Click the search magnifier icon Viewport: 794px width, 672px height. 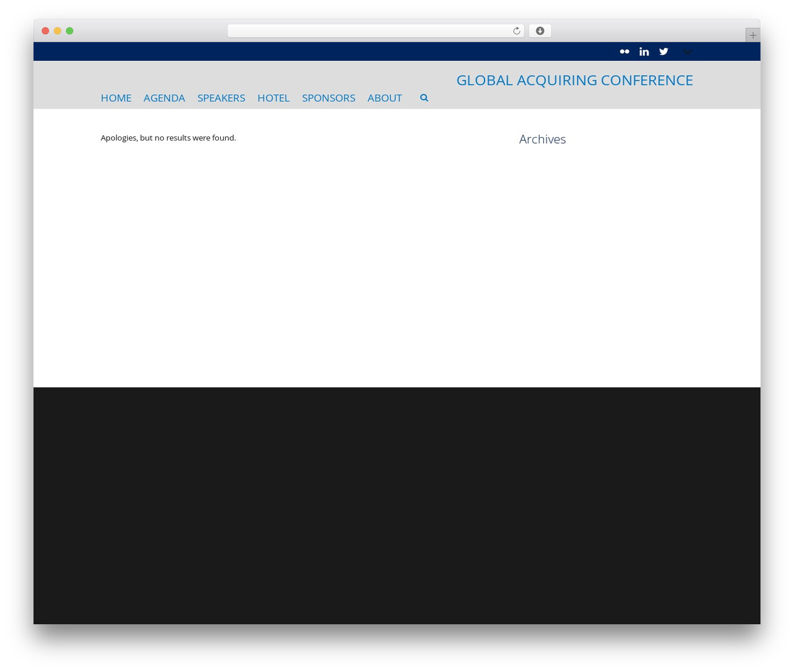424,98
